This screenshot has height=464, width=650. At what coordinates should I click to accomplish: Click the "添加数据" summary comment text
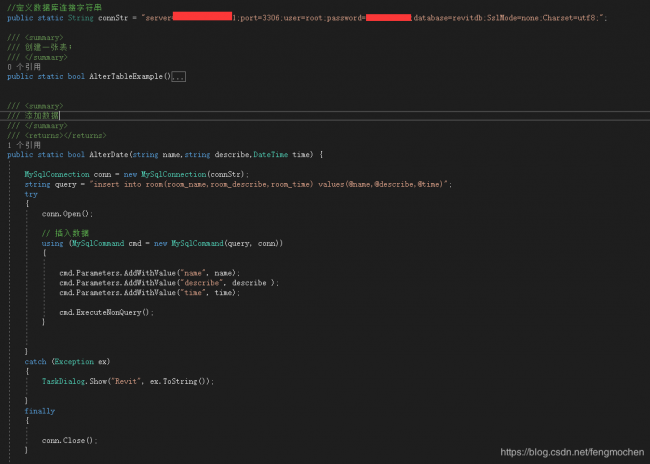tap(42, 116)
